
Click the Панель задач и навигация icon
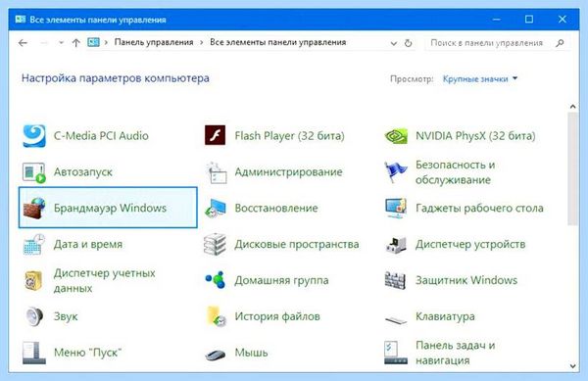[396, 353]
